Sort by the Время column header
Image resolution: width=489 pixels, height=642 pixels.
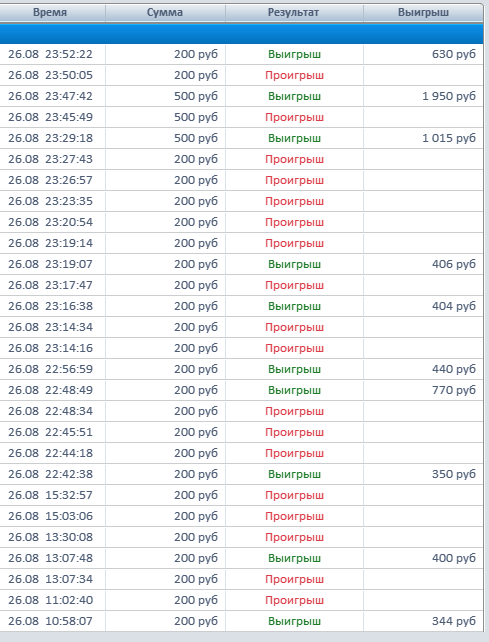coord(52,13)
